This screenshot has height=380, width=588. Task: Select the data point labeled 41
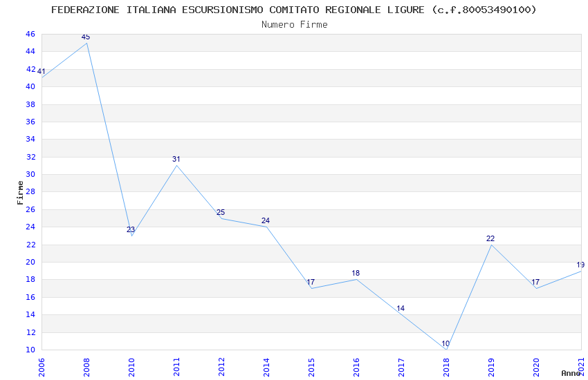[x=42, y=71]
